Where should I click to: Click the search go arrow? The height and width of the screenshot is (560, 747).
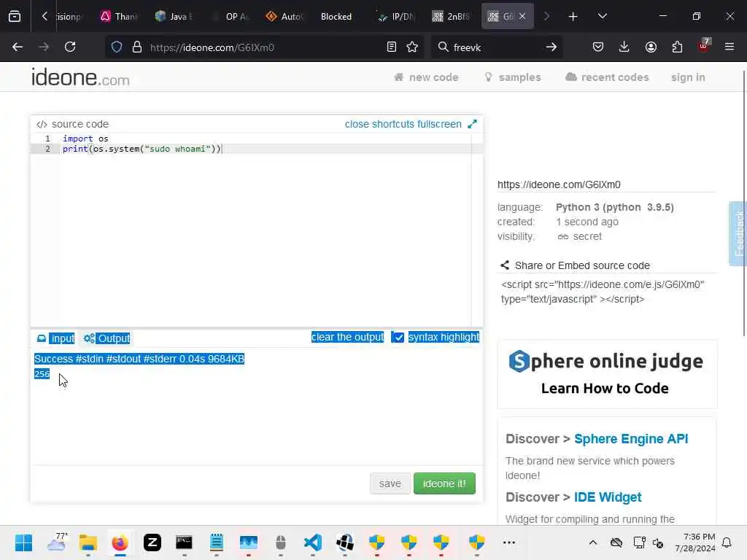click(551, 47)
